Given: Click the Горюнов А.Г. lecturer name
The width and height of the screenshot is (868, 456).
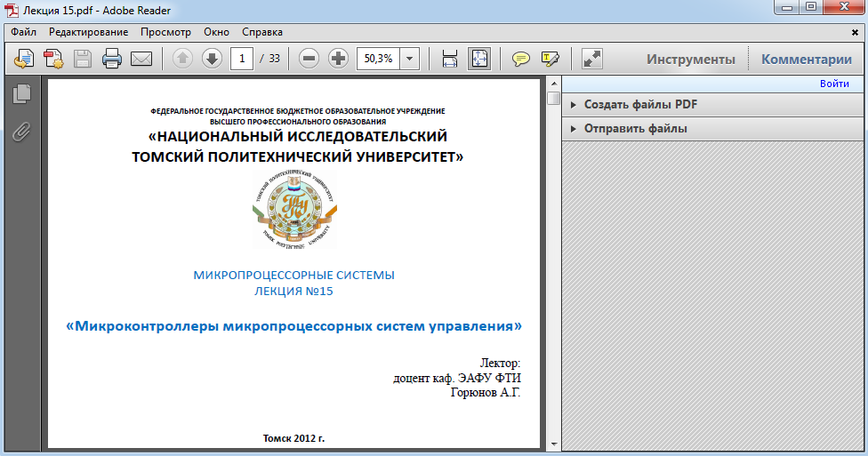Looking at the screenshot, I should [x=486, y=392].
